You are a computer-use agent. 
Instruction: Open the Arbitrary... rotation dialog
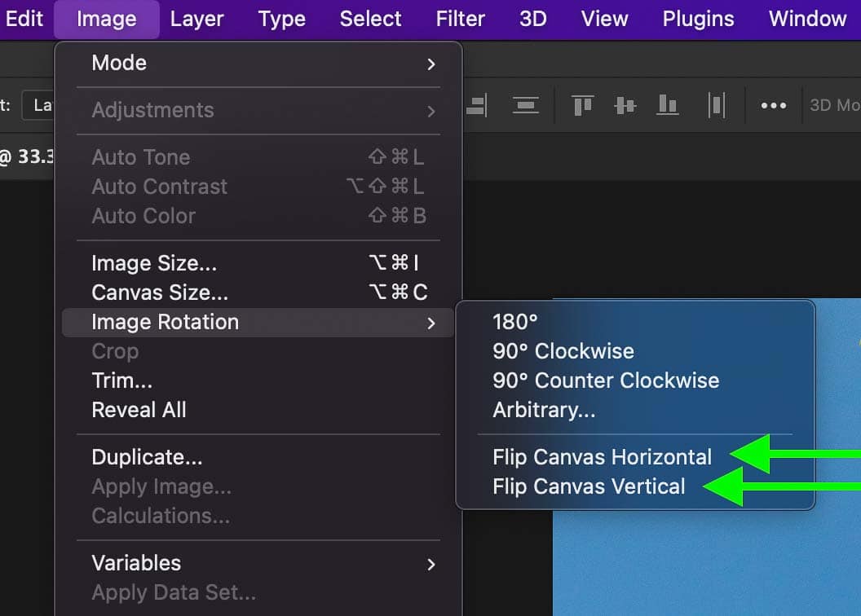[x=544, y=410]
